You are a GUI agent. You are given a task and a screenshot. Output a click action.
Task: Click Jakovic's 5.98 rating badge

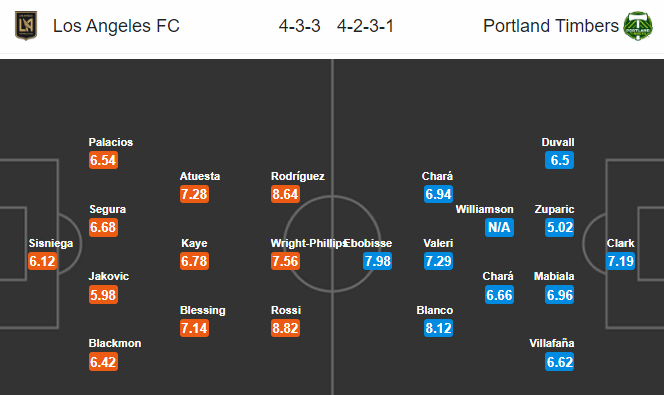(x=103, y=295)
